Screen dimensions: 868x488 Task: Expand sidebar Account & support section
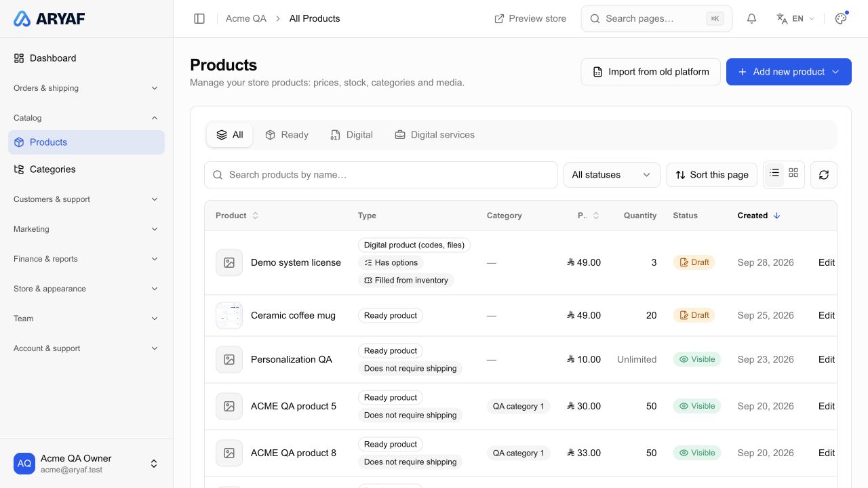coord(86,348)
